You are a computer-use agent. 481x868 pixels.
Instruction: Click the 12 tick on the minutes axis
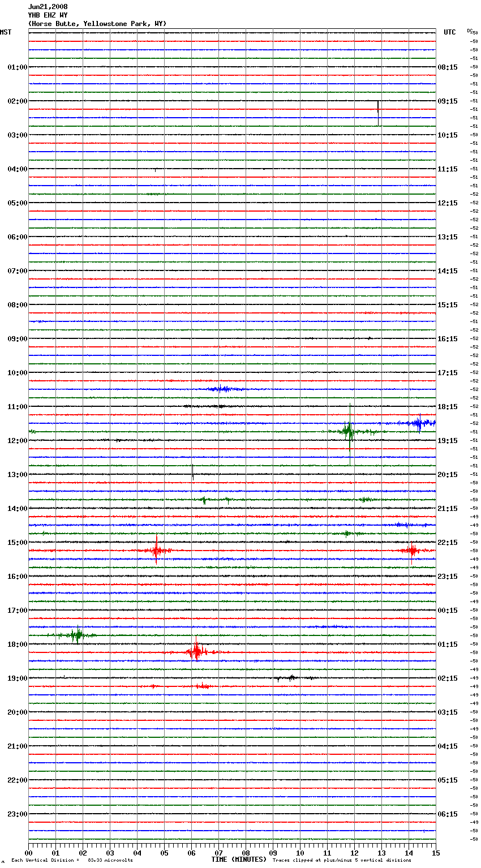click(354, 853)
